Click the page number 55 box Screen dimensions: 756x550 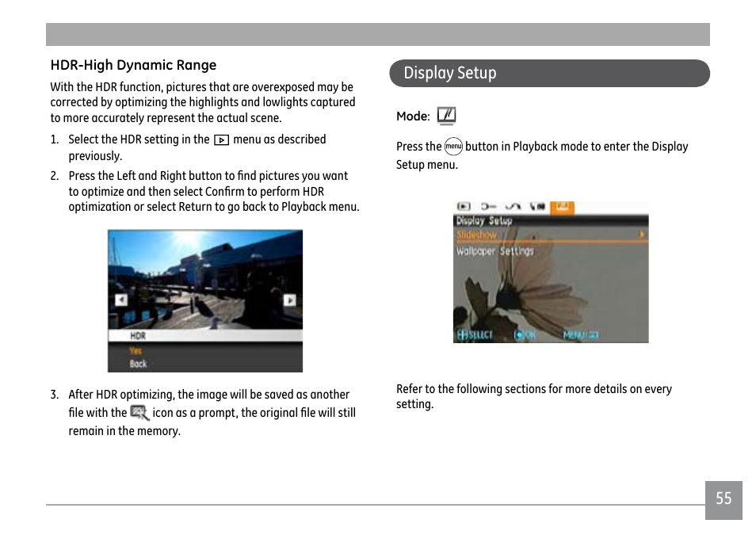pos(724,499)
